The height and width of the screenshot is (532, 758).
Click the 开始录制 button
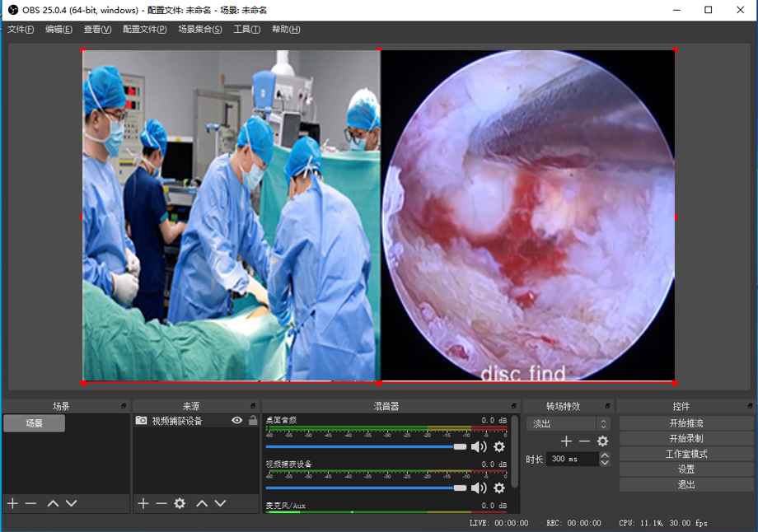pyautogui.click(x=685, y=439)
